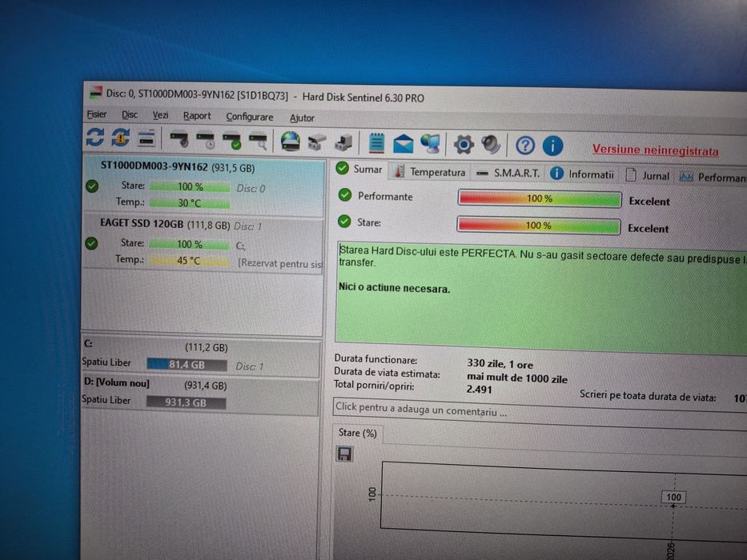Open settings with the gear icon

click(464, 145)
